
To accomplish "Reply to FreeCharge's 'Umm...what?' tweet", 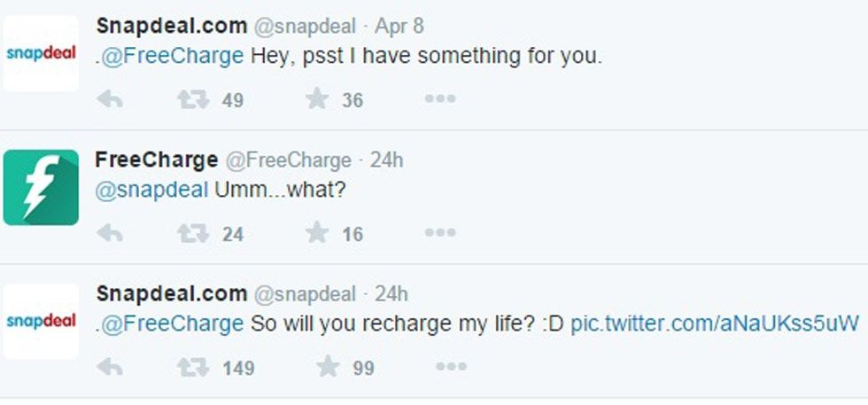I will (109, 234).
